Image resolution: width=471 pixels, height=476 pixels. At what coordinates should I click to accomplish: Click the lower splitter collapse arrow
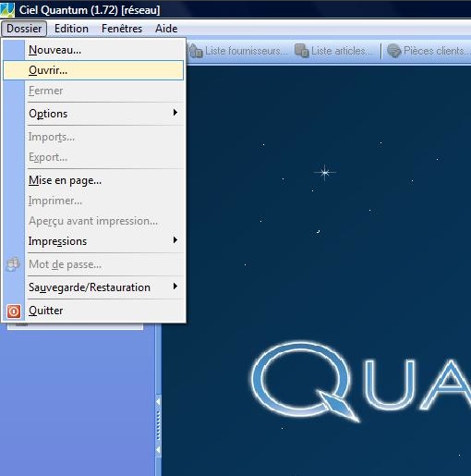(158, 450)
